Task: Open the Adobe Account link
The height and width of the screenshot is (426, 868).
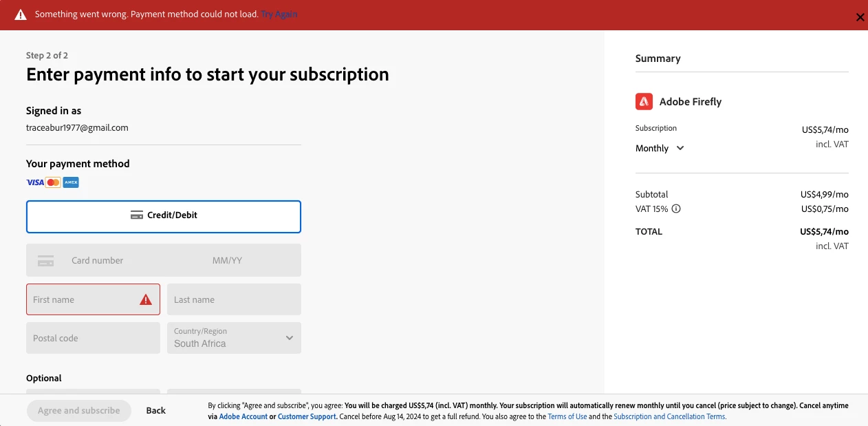Action: pyautogui.click(x=243, y=416)
